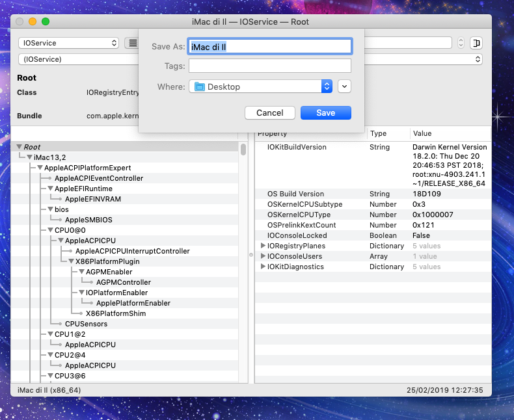
Task: Collapse the AGPMEnabler node
Action: coord(81,272)
